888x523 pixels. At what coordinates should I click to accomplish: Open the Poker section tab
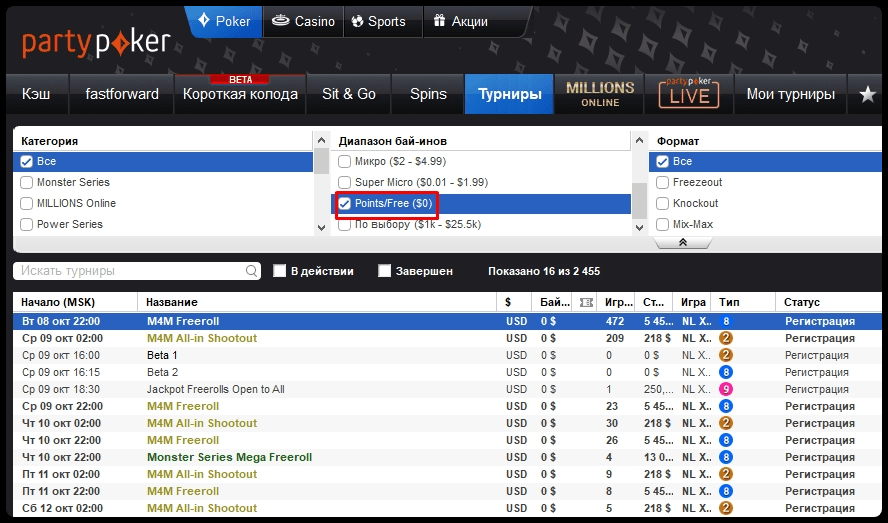coord(224,22)
